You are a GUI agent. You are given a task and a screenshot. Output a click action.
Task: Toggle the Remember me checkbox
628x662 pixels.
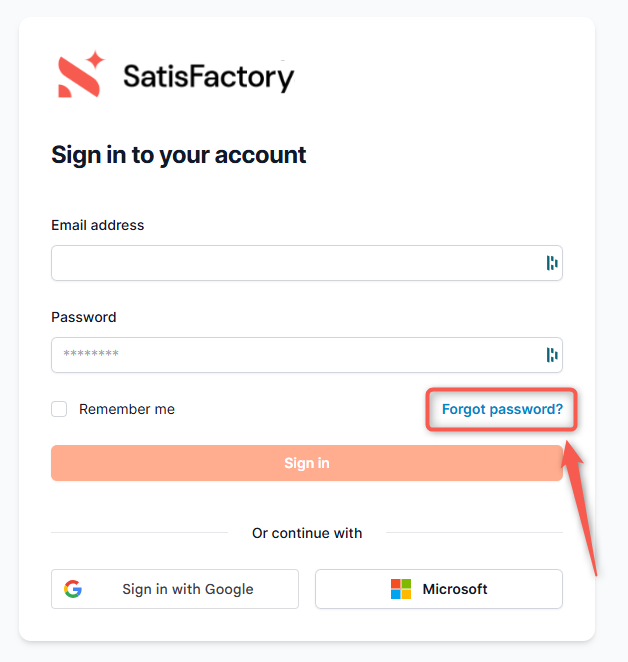click(59, 409)
